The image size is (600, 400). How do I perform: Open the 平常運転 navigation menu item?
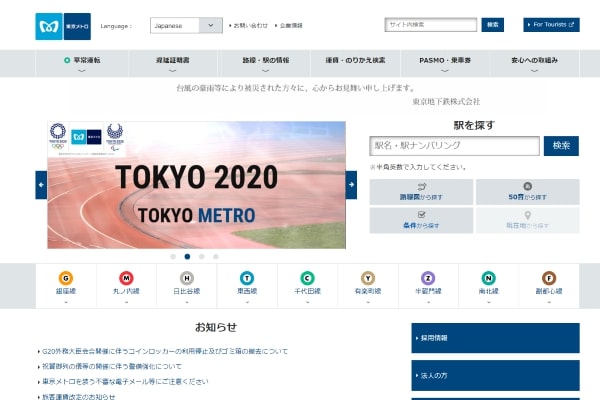click(82, 64)
